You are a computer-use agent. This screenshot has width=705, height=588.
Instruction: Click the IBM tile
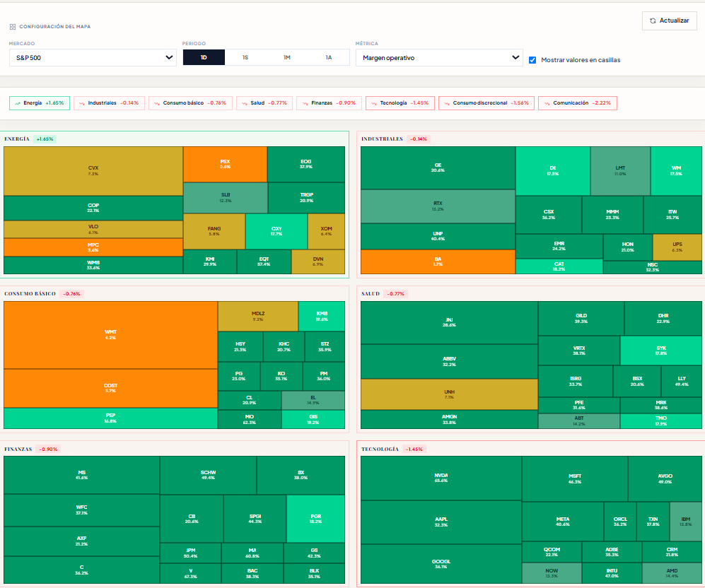[x=686, y=522]
